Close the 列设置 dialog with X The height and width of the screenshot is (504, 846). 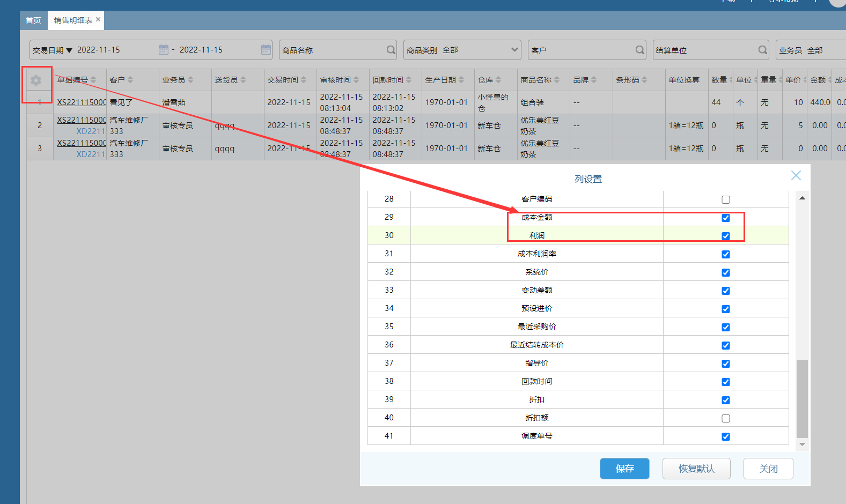point(796,175)
